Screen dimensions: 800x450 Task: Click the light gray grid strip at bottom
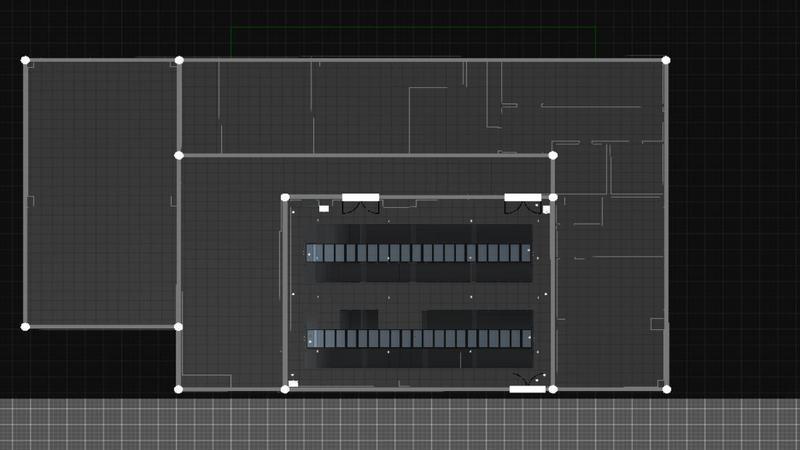pyautogui.click(x=400, y=424)
